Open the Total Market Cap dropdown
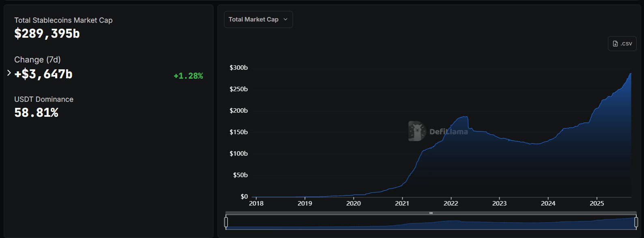The image size is (644, 238). [x=258, y=19]
